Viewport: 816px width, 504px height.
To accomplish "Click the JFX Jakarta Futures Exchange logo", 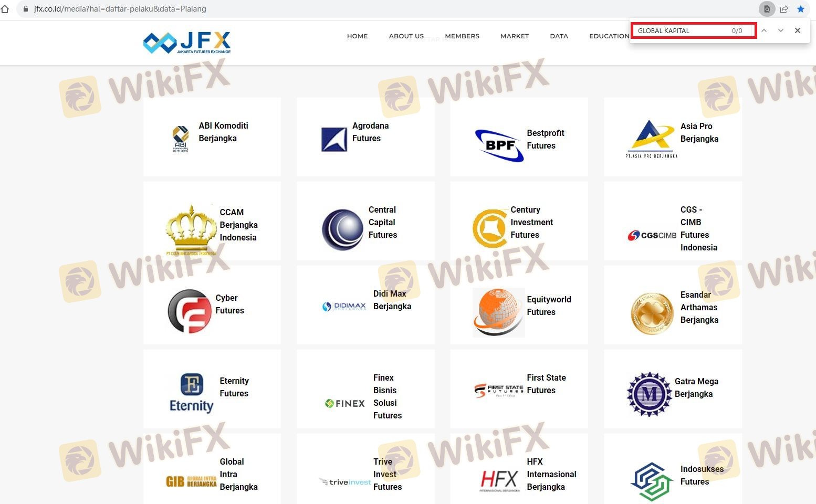I will [187, 43].
